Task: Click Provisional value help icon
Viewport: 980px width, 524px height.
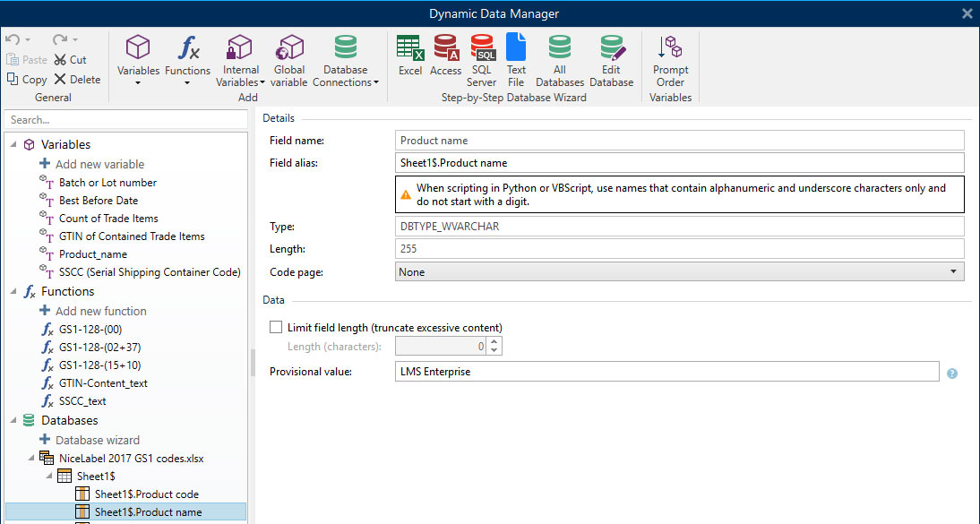Action: [x=952, y=374]
